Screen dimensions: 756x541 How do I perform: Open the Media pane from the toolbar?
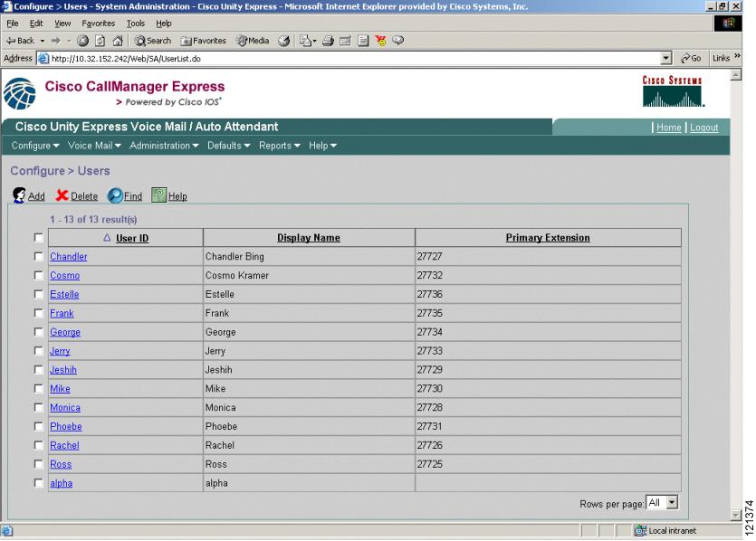[253, 41]
